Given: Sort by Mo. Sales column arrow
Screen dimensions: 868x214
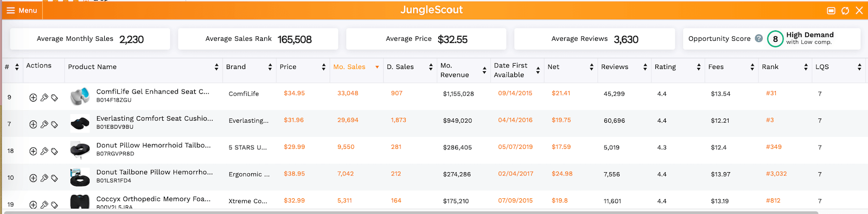Looking at the screenshot, I should pos(377,67).
